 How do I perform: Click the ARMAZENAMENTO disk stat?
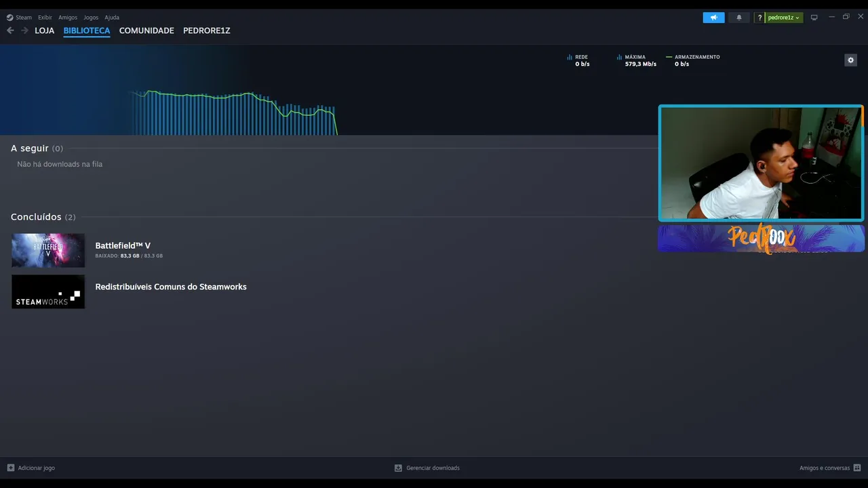(693, 60)
